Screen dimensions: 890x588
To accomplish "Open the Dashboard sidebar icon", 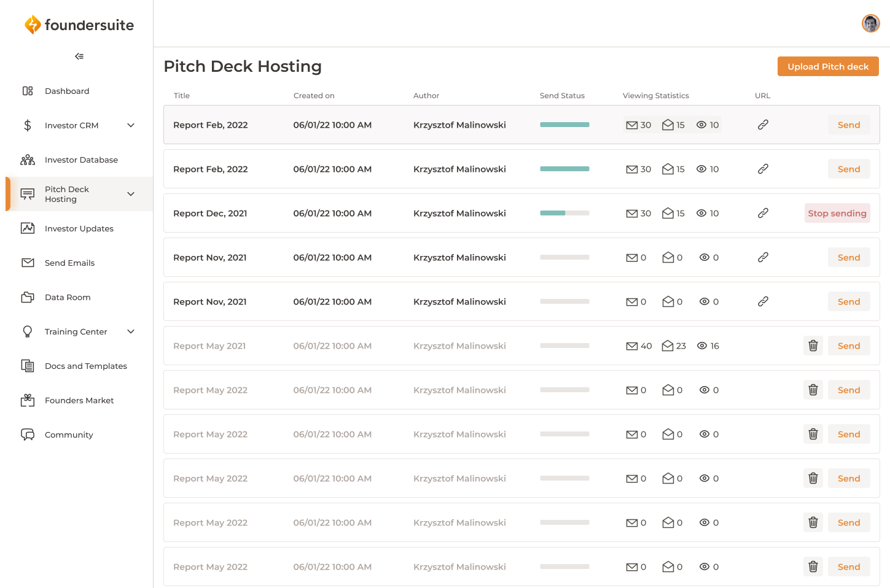I will point(28,90).
